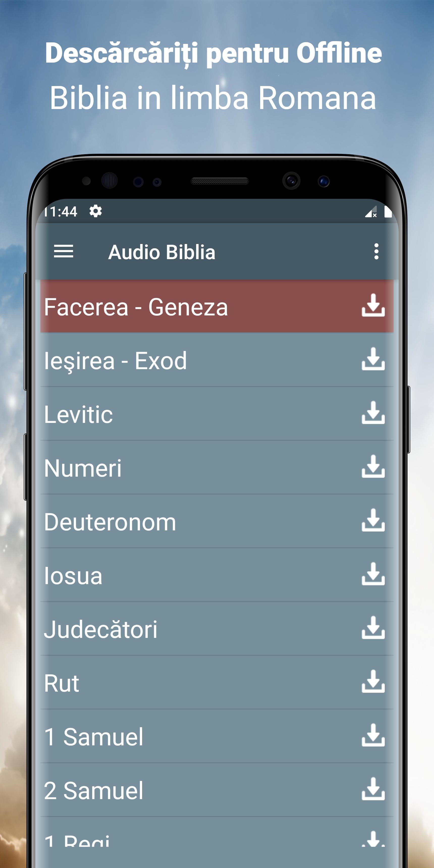Download the Numeri audio book
The image size is (434, 868).
pos(373,467)
